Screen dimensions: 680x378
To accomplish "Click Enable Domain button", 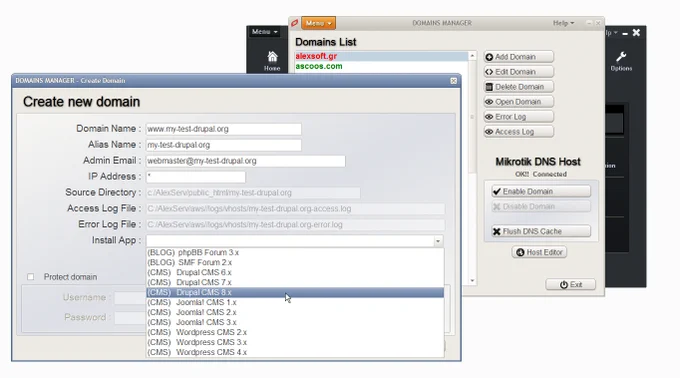I will click(541, 191).
